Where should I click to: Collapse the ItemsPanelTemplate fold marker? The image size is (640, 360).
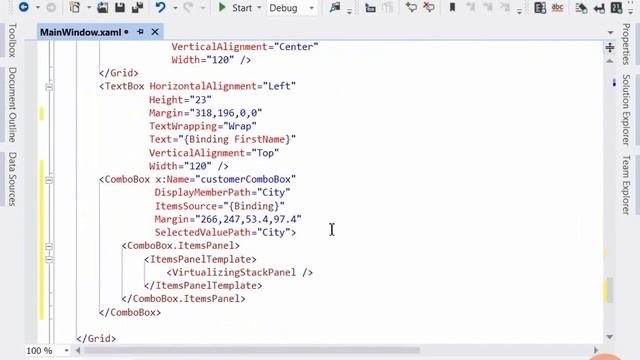coord(49,260)
